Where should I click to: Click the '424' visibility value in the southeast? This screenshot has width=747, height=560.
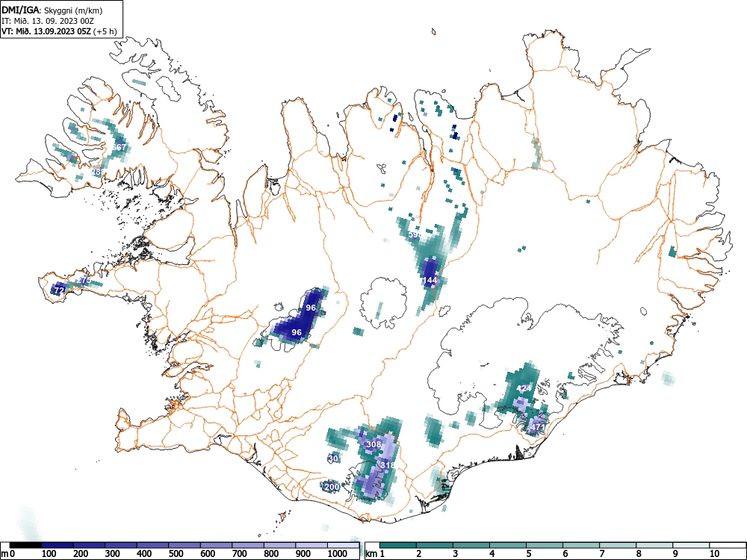tap(524, 388)
